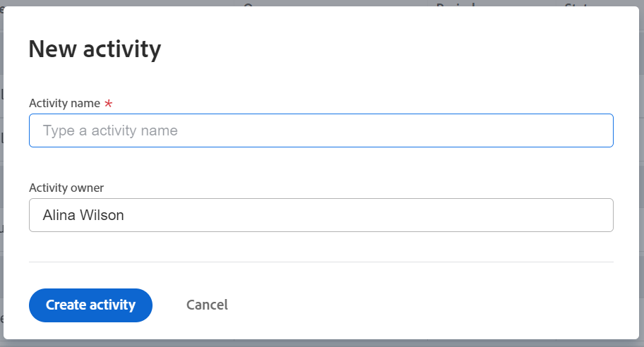This screenshot has width=644, height=347.
Task: Select the Alina Wilson owner name text
Action: [83, 215]
